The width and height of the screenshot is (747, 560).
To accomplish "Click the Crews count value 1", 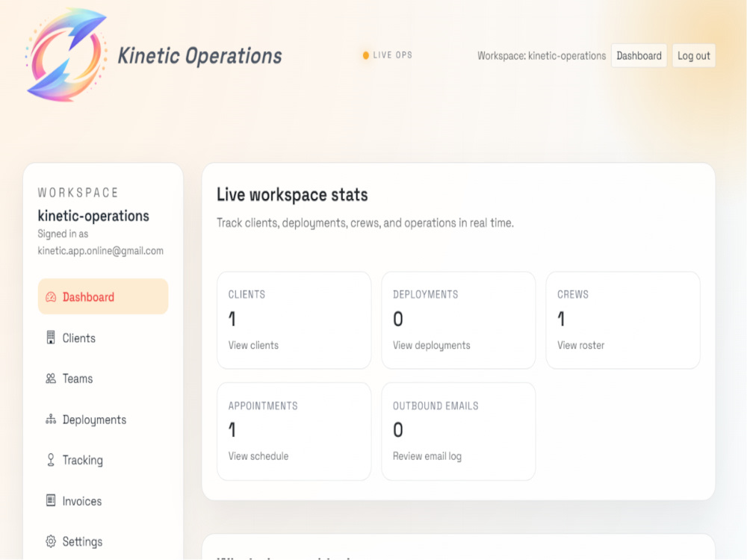I will pos(561,319).
